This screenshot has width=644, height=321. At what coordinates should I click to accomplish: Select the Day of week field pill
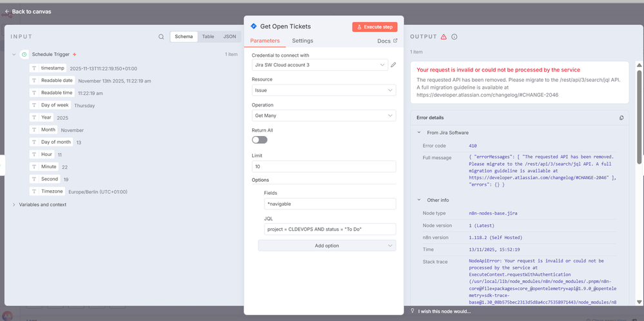point(50,105)
